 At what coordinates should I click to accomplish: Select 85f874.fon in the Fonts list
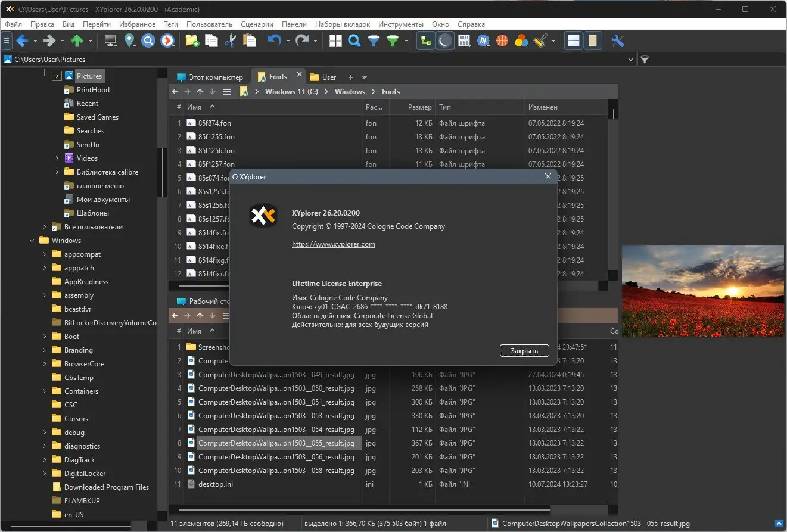214,123
